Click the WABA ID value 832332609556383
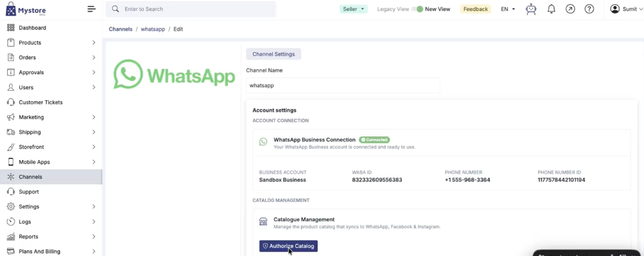The width and height of the screenshot is (644, 256). (377, 180)
